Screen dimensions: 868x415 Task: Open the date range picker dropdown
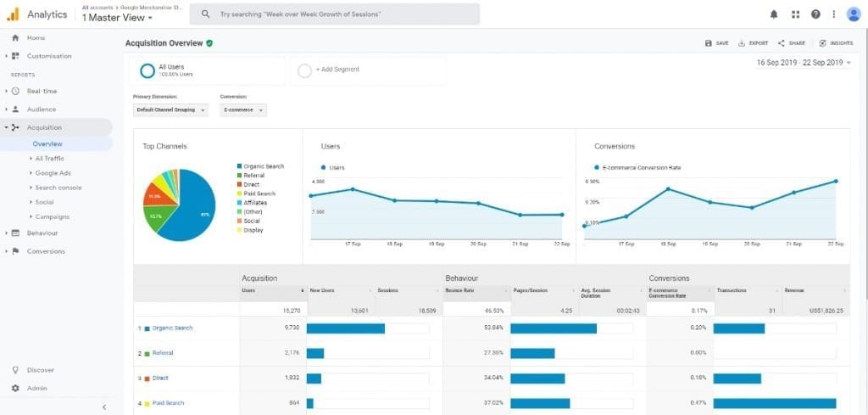click(804, 63)
